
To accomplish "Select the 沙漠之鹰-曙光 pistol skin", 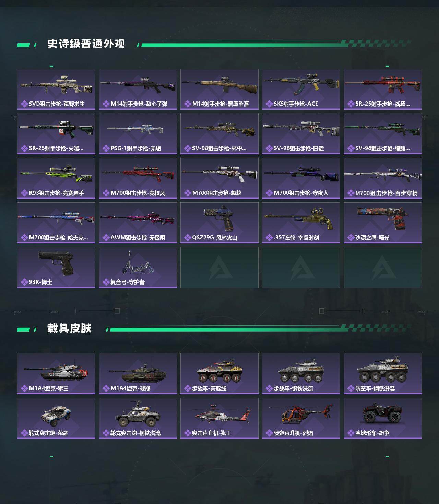I will (x=383, y=223).
